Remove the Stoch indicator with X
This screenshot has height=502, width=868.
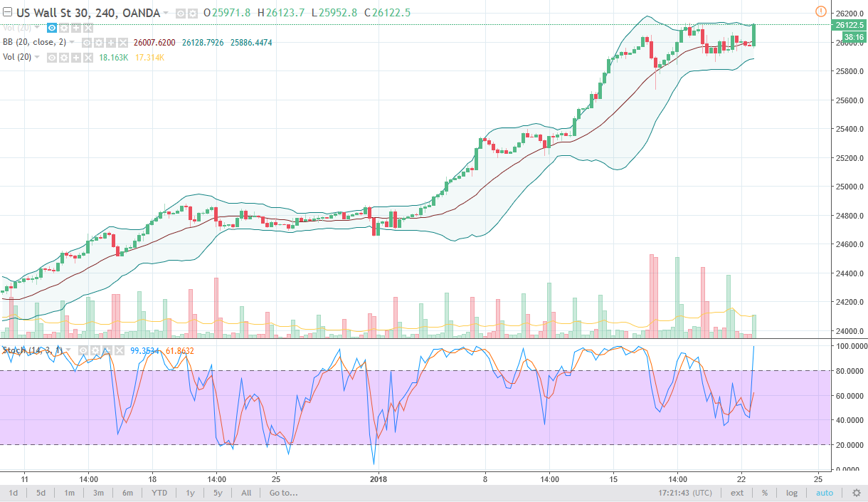[120, 350]
